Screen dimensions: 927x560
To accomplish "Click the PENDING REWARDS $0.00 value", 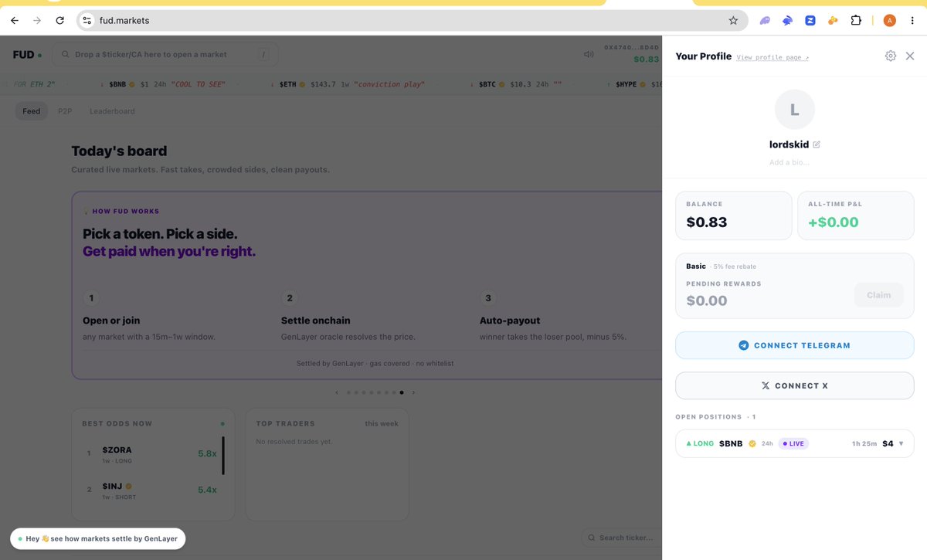I will click(707, 300).
